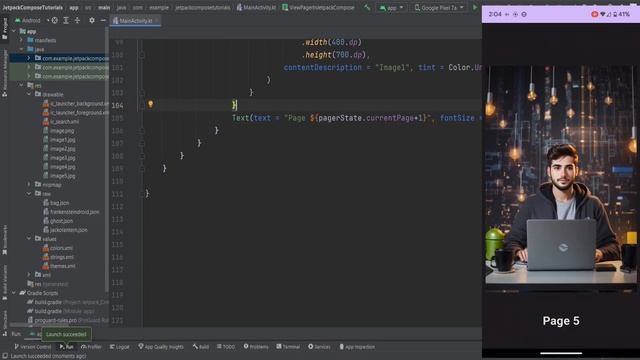Select bag.json in raw folder
The width and height of the screenshot is (640, 360).
[56, 202]
